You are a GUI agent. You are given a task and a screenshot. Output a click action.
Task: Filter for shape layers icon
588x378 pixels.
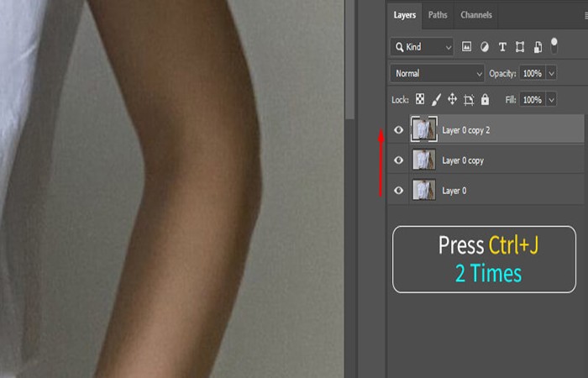coord(520,47)
